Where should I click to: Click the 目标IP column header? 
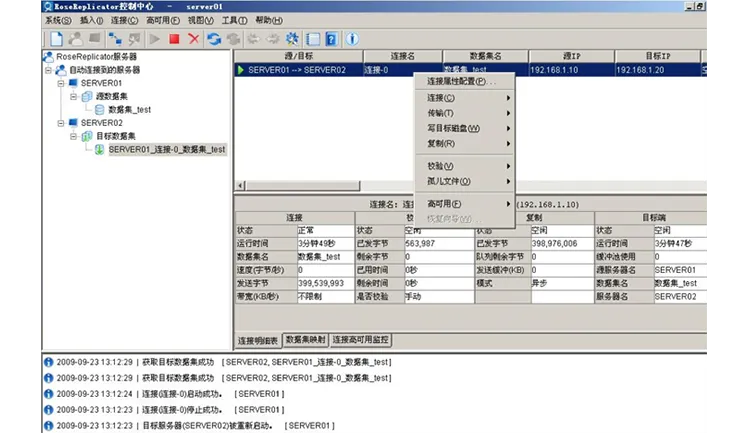click(x=658, y=56)
